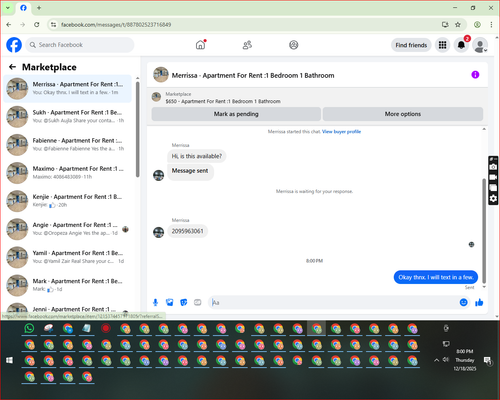
Task: View site information icon in address bar
Action: (x=53, y=25)
